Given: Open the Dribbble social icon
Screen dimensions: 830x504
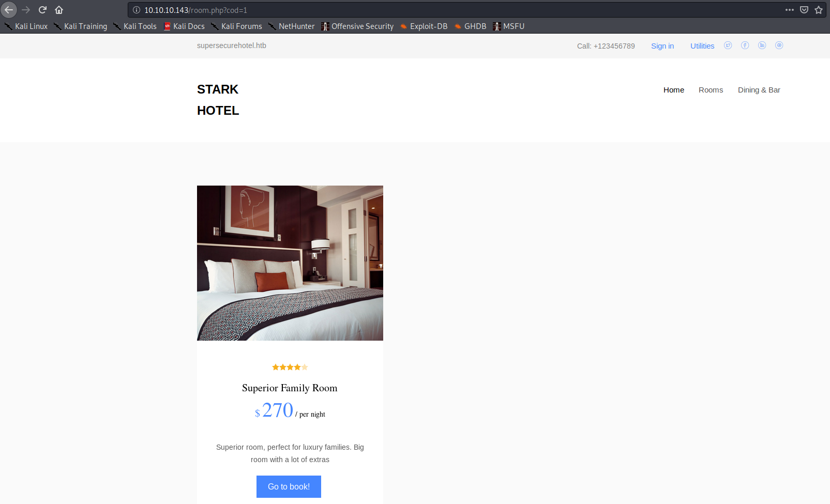Looking at the screenshot, I should coord(779,45).
